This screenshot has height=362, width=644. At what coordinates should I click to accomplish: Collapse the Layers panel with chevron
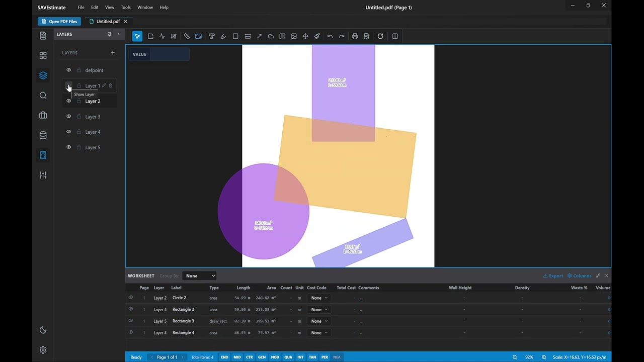[x=119, y=34]
